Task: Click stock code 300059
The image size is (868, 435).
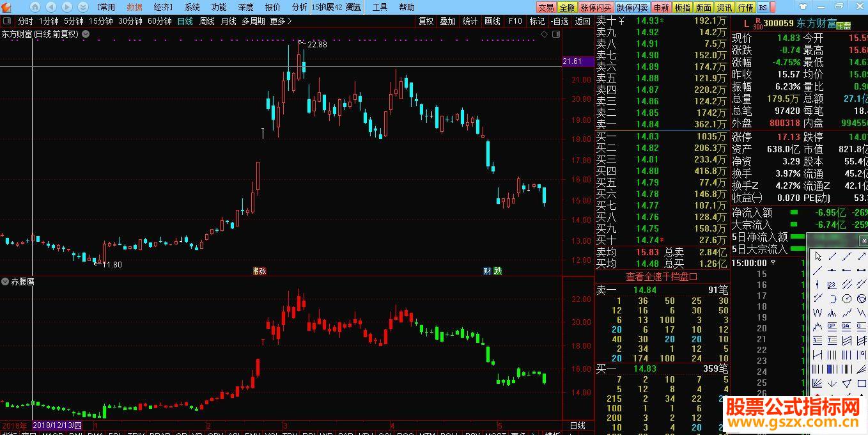Action: pos(779,24)
